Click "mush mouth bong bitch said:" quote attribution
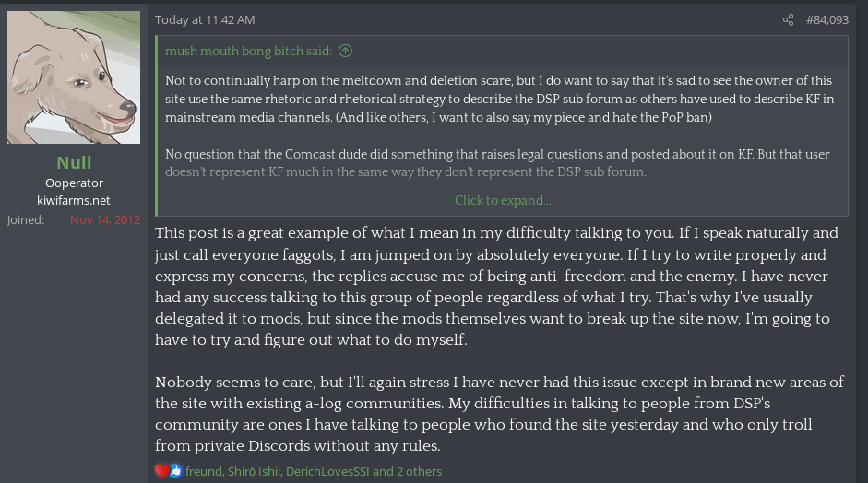 [249, 52]
